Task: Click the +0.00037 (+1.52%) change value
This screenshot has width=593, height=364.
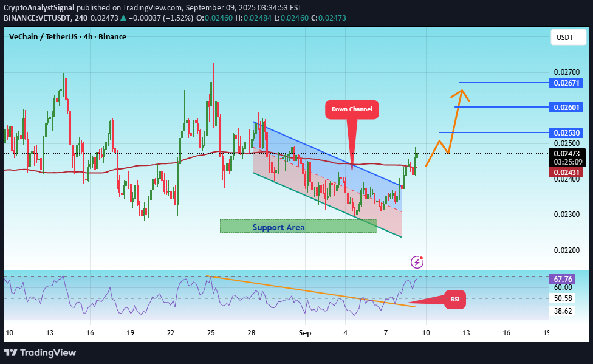Action: pyautogui.click(x=161, y=18)
